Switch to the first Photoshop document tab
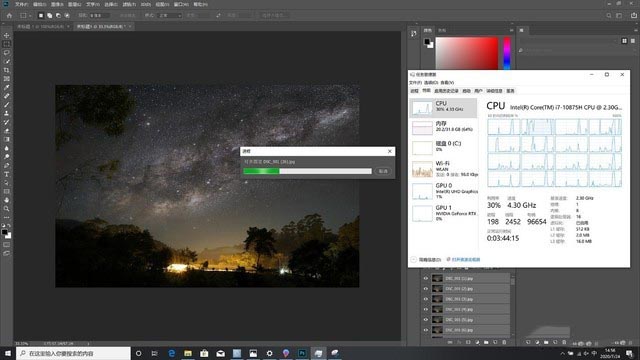 click(x=40, y=27)
